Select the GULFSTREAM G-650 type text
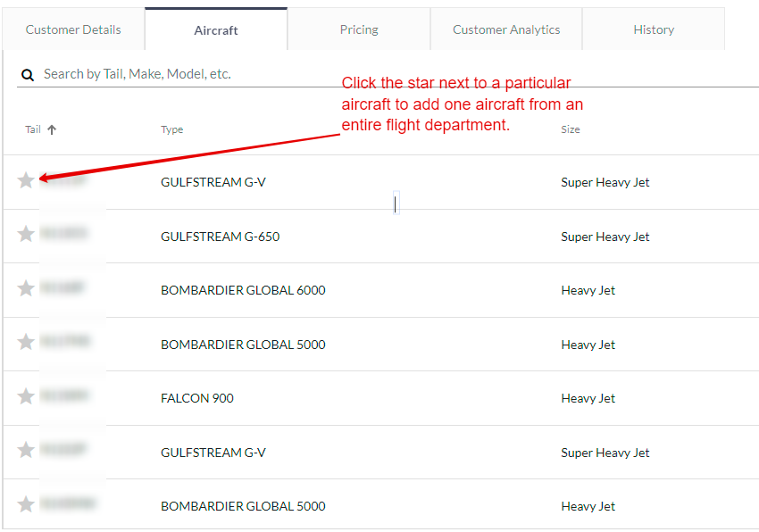This screenshot has height=532, width=759. tap(221, 237)
